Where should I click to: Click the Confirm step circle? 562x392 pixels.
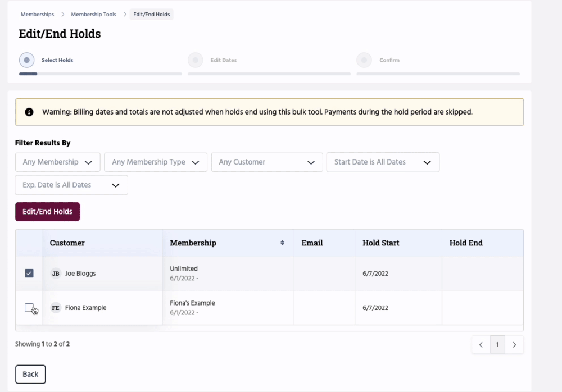(364, 60)
